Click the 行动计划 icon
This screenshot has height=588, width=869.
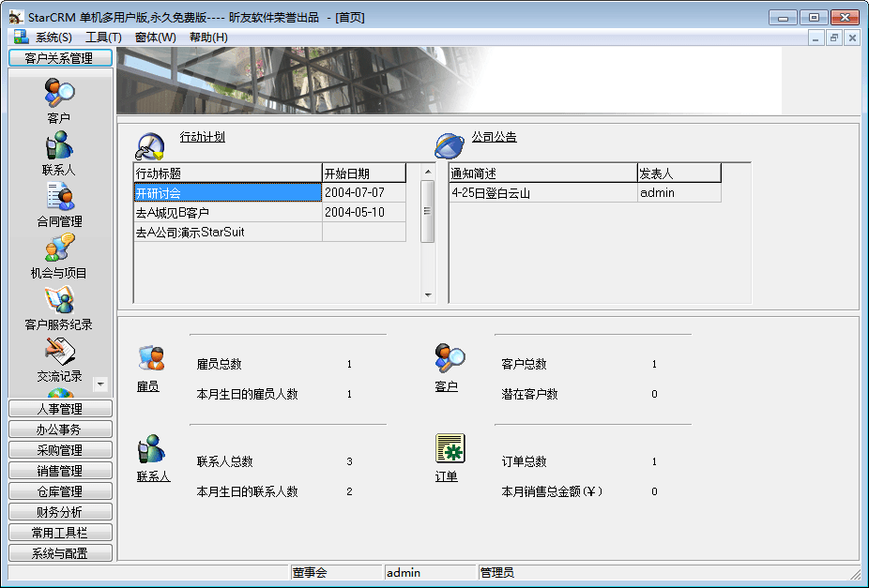pyautogui.click(x=150, y=146)
